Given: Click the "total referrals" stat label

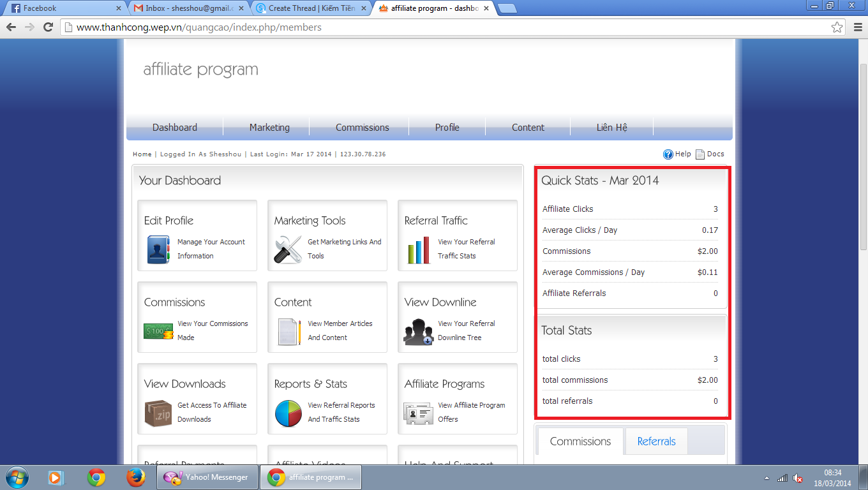Looking at the screenshot, I should click(x=567, y=401).
